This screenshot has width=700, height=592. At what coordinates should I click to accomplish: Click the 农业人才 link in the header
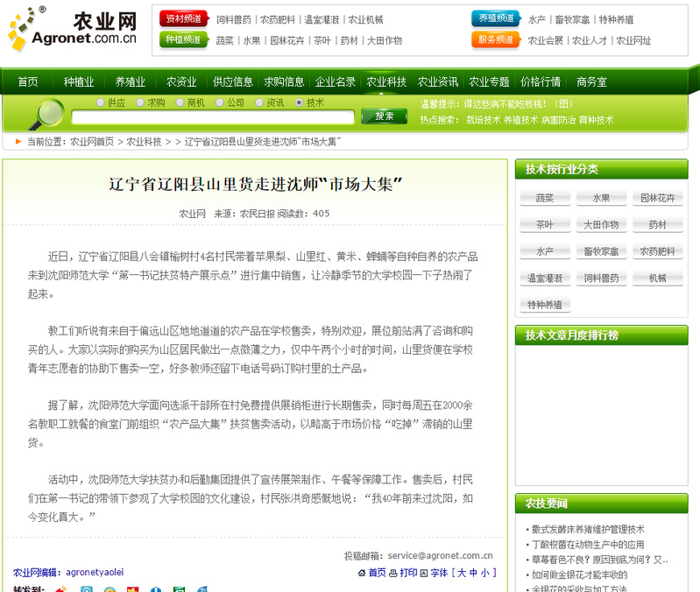pos(590,40)
